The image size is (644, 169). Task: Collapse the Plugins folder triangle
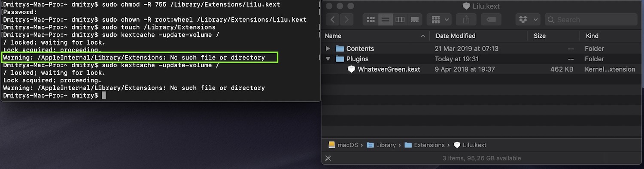[x=328, y=59]
